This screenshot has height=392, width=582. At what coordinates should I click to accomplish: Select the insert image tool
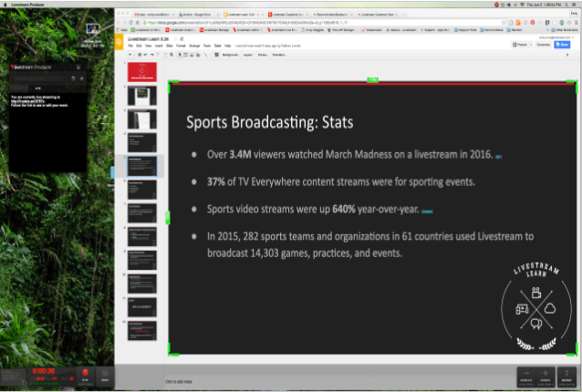[192, 55]
